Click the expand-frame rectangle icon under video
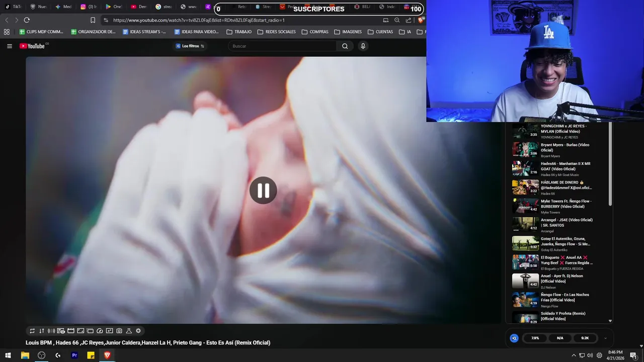The height and width of the screenshot is (362, 644). tap(80, 331)
